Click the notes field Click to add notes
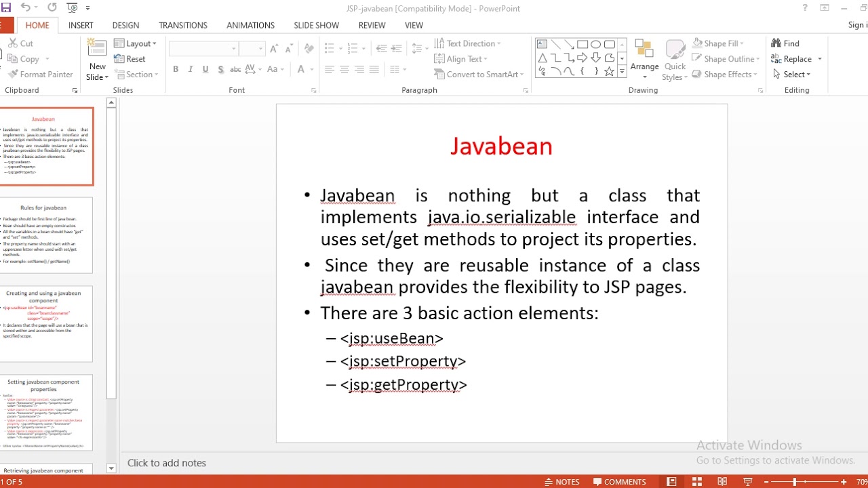Screen dimensions: 868x488 pos(167,463)
